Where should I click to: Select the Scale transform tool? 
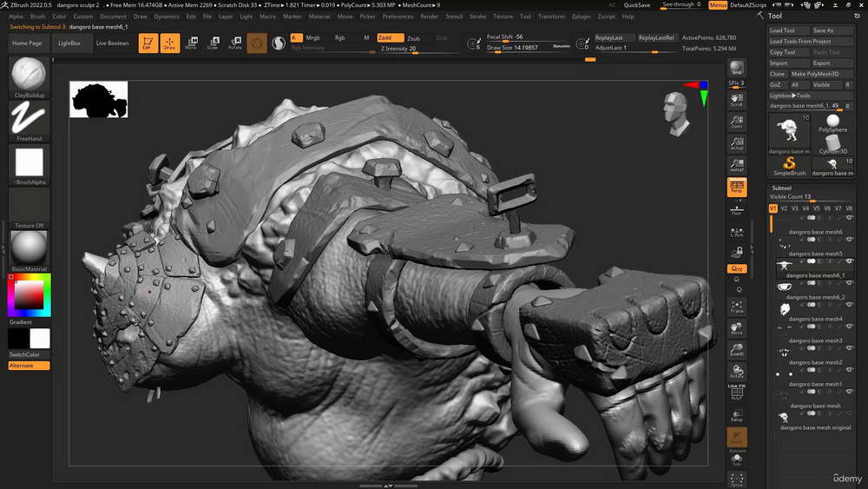[x=214, y=43]
